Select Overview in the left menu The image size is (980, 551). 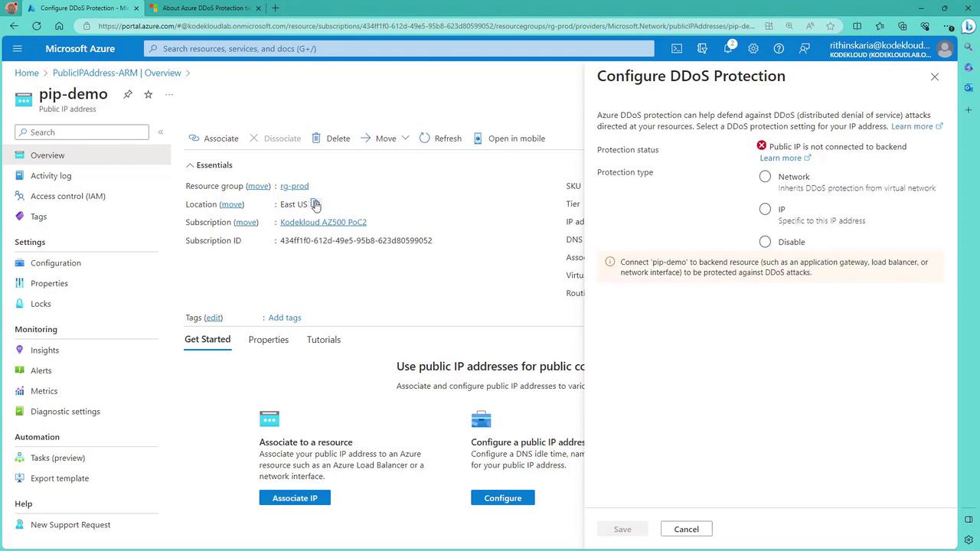87,155
